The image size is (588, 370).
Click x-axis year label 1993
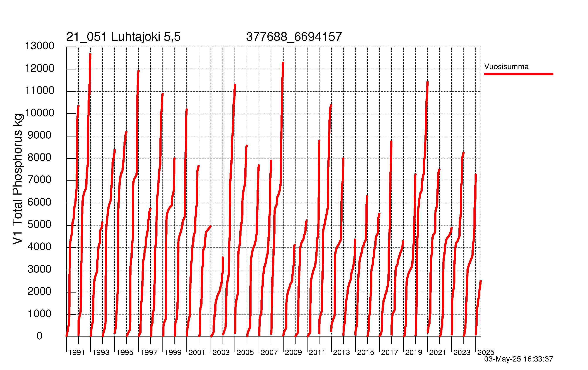click(101, 352)
